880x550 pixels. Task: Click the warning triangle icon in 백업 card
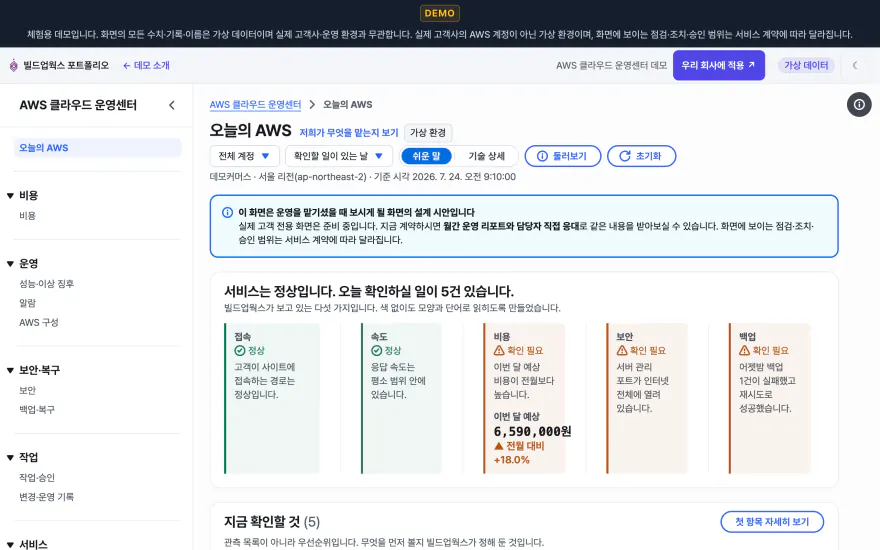[744, 351]
